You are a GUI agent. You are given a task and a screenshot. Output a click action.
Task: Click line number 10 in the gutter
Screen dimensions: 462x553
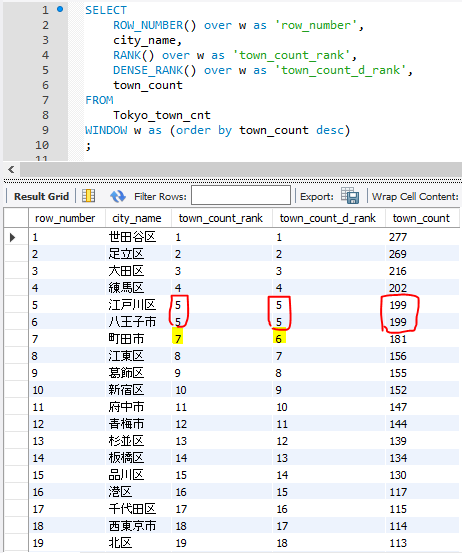click(42, 145)
